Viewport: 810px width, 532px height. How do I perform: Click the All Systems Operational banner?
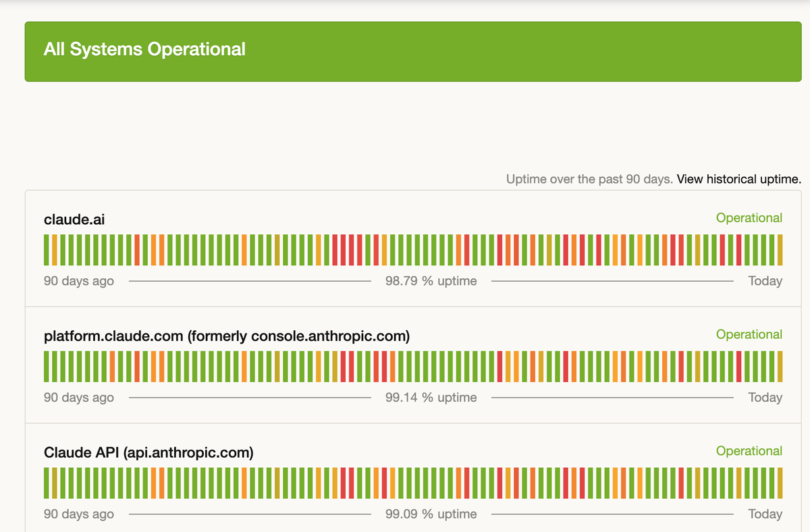(144, 49)
